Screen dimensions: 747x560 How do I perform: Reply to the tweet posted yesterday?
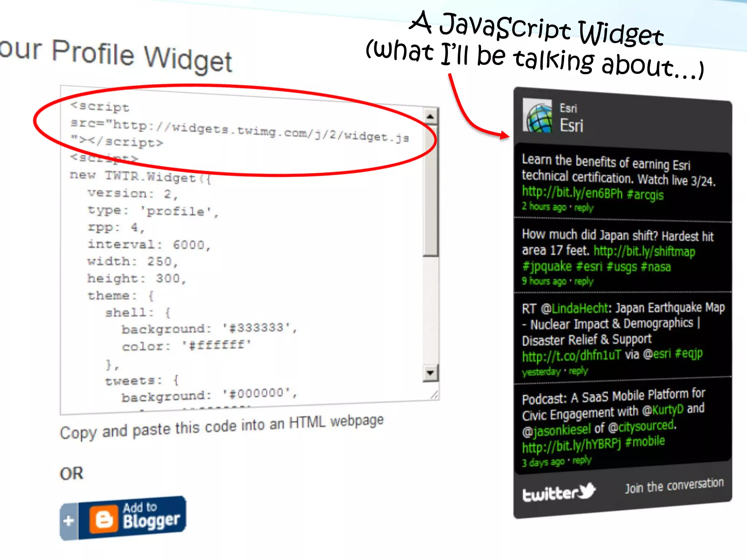tap(579, 371)
